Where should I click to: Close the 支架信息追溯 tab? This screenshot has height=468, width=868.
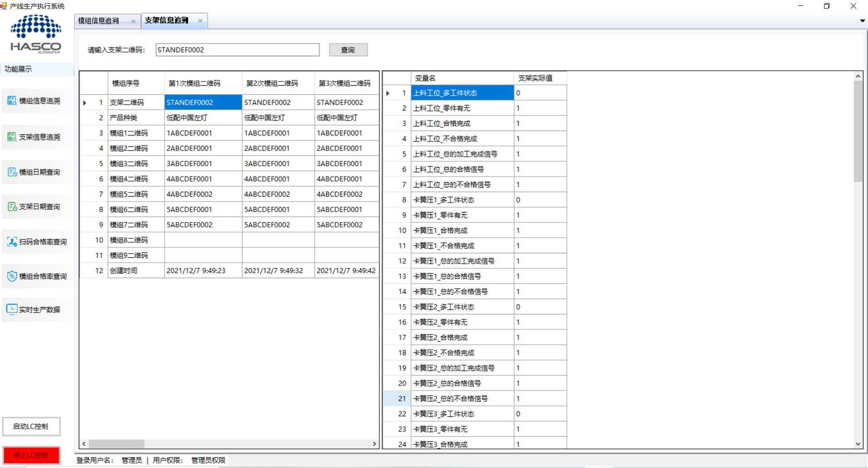[x=200, y=21]
